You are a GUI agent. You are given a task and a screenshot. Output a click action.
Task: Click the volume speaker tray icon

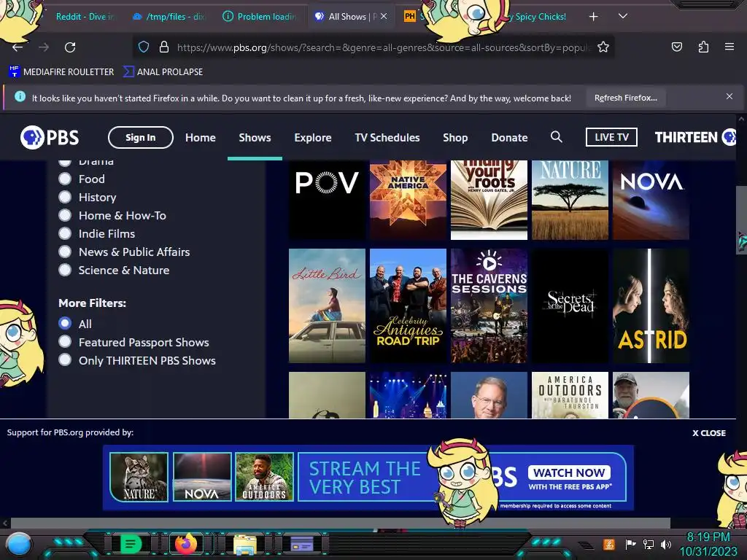point(666,544)
